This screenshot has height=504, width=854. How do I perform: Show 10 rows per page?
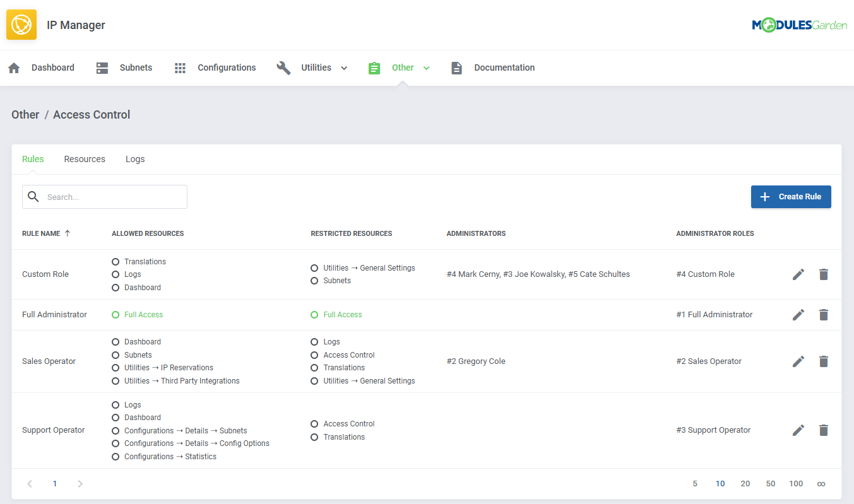click(720, 484)
